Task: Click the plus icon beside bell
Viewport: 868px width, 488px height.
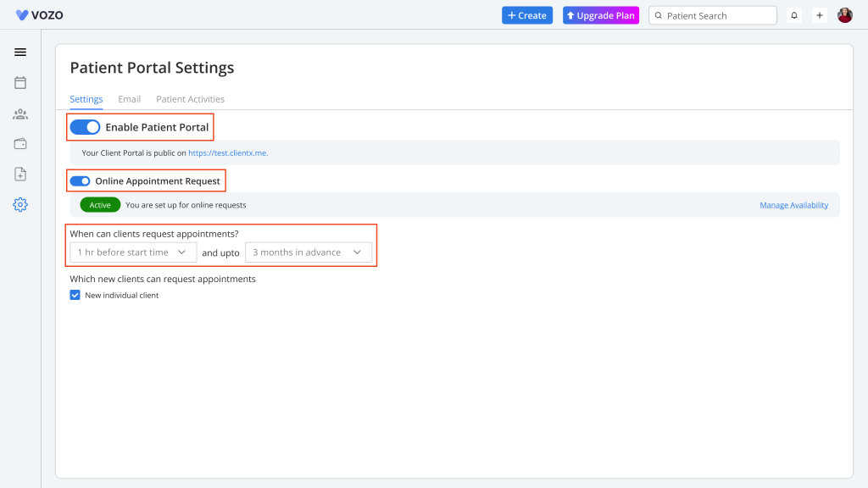Action: click(820, 15)
